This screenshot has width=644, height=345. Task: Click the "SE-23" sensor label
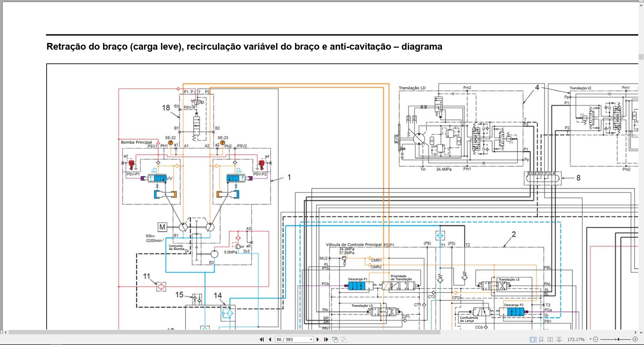pyautogui.click(x=223, y=138)
